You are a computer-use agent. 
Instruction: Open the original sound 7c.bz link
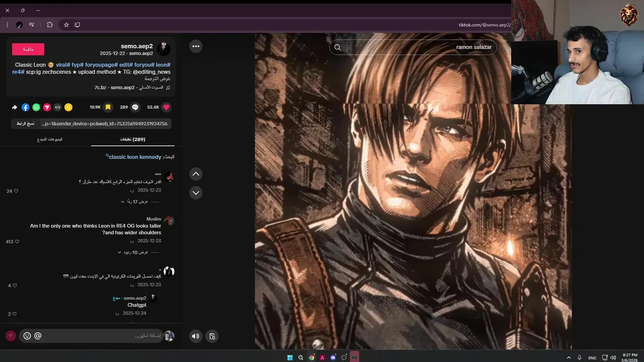tap(132, 87)
